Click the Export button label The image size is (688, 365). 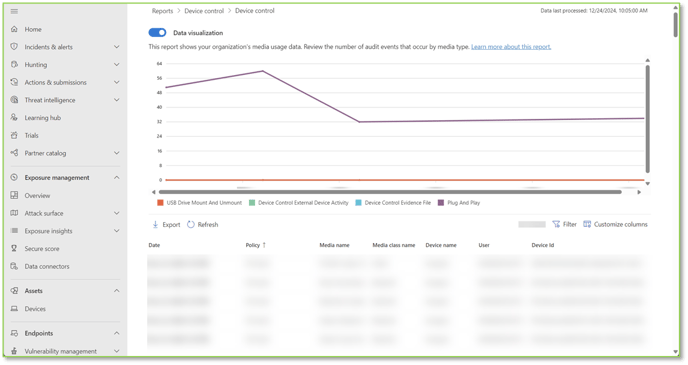(x=171, y=225)
